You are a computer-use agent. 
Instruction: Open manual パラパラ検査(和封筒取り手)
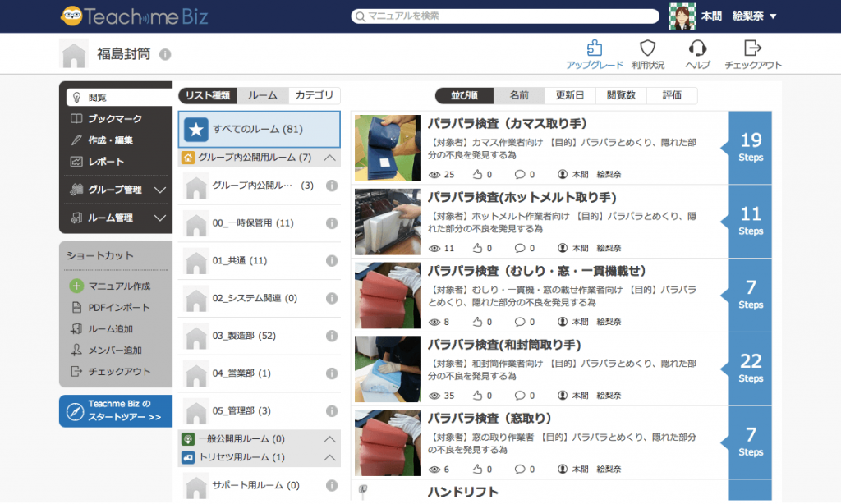click(x=504, y=345)
